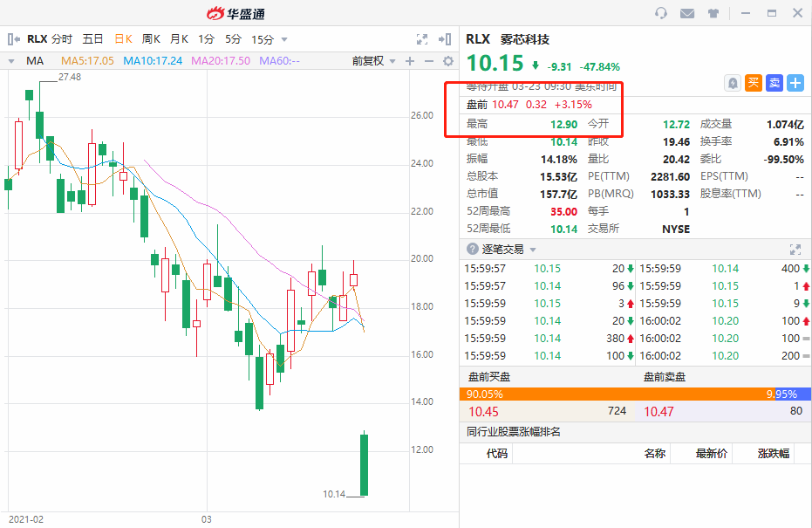Expand chart to fullscreen icon

pos(422,39)
